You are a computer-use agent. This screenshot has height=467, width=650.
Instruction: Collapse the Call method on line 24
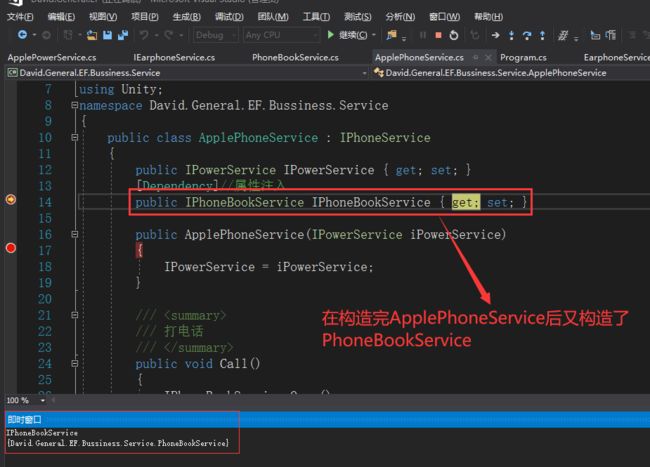(75, 363)
